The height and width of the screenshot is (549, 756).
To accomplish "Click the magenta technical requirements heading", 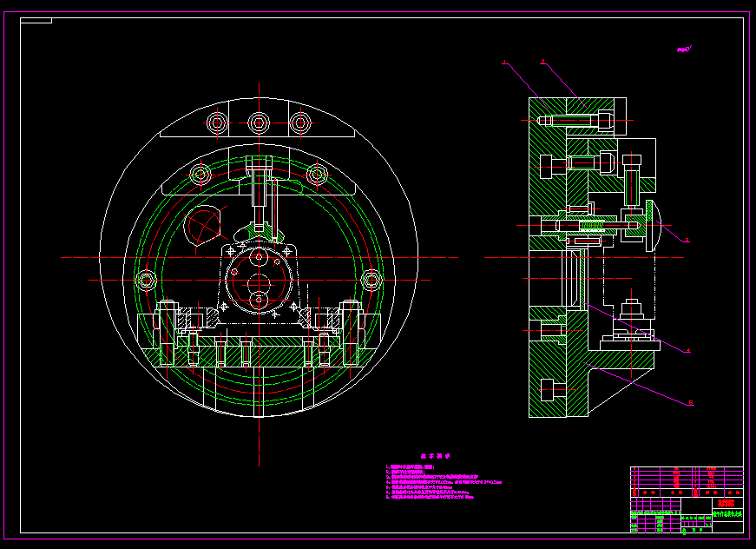I will [435, 456].
